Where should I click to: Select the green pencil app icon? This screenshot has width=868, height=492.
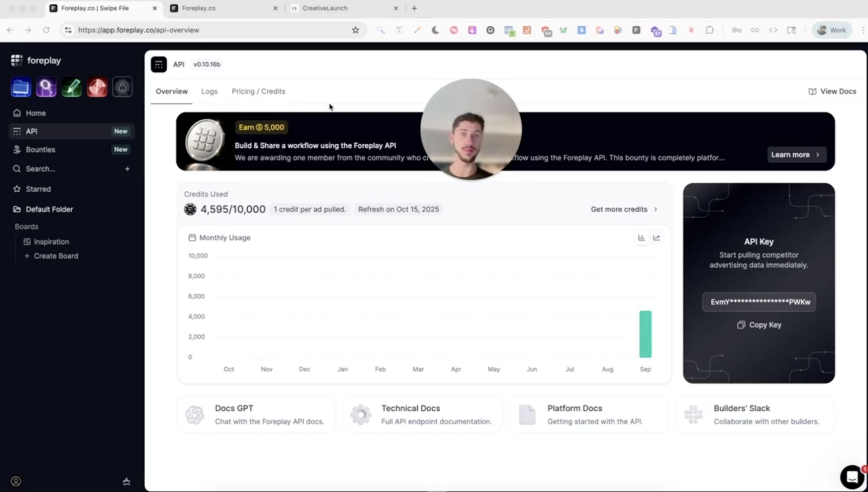tap(71, 87)
